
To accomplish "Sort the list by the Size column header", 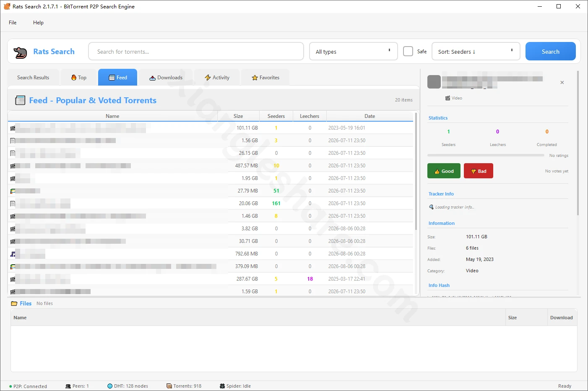I will (238, 116).
